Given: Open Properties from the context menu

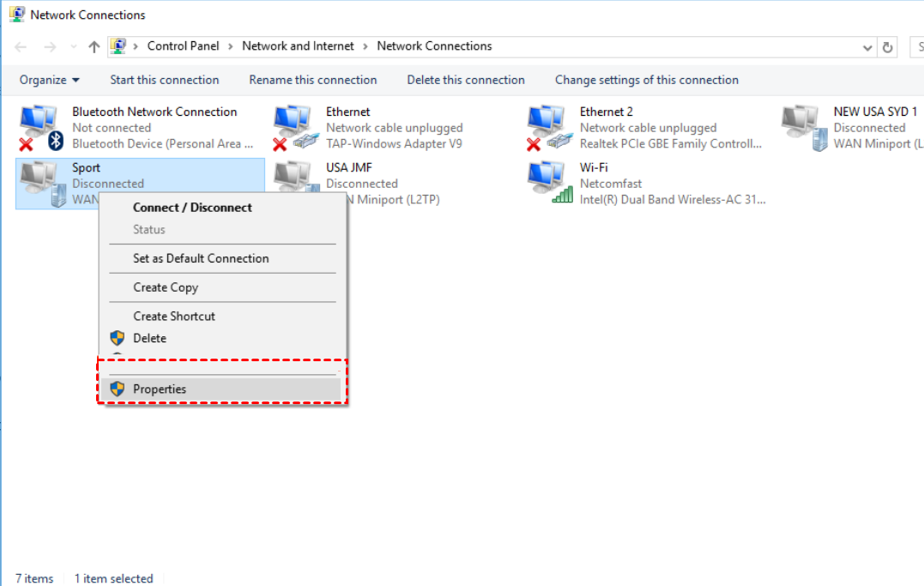Looking at the screenshot, I should click(x=221, y=389).
